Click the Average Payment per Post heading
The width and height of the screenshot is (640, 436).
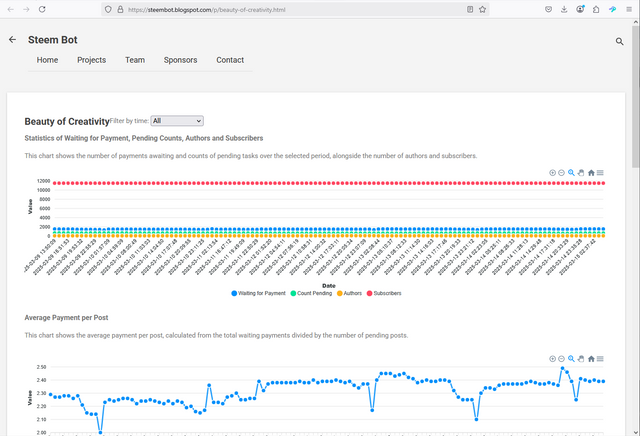tap(66, 318)
